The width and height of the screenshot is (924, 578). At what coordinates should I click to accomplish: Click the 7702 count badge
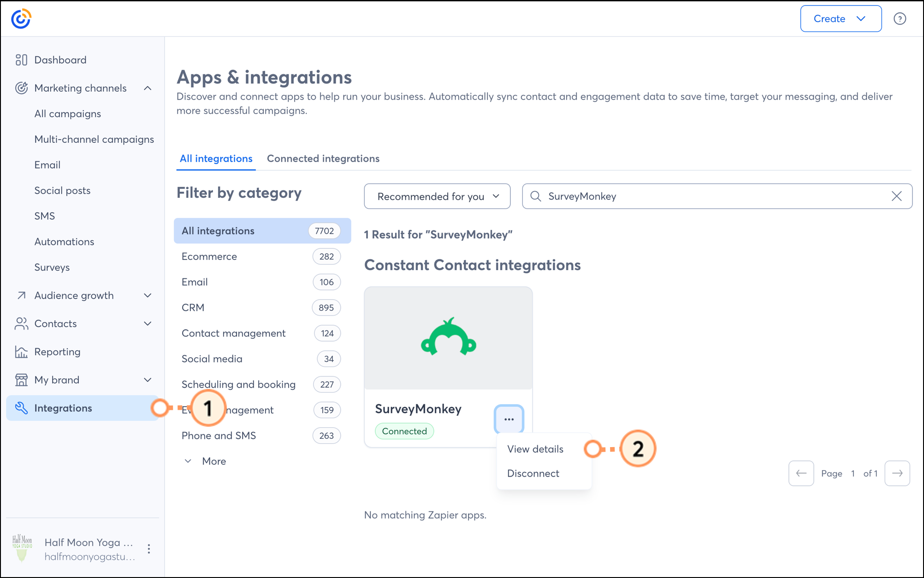coord(324,231)
